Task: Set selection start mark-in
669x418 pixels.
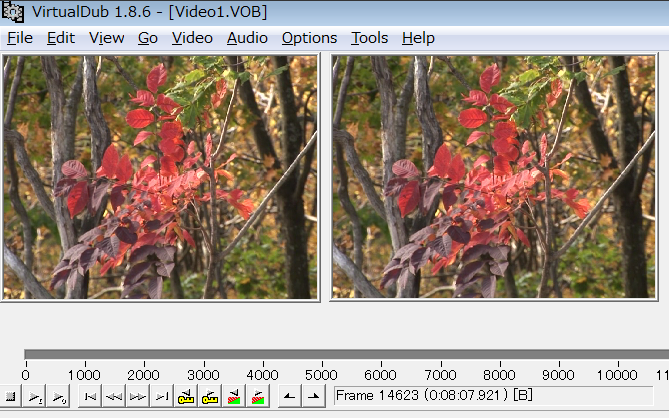Action: point(290,397)
